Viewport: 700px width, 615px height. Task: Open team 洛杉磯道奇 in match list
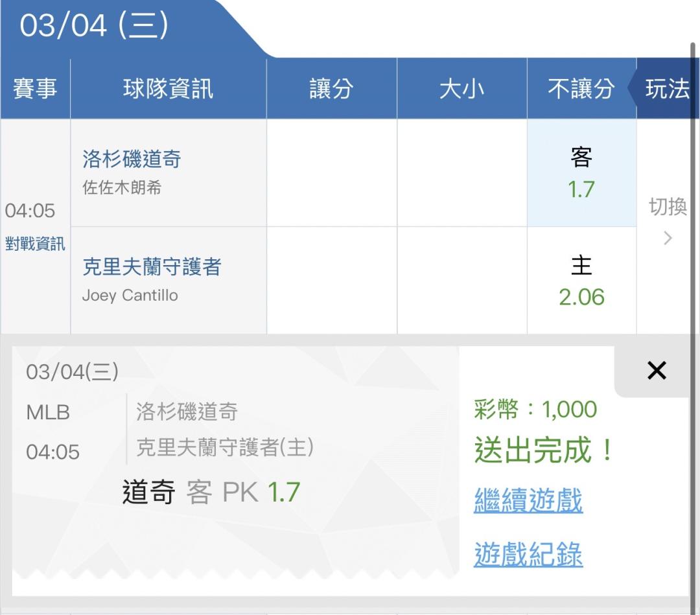tap(132, 159)
